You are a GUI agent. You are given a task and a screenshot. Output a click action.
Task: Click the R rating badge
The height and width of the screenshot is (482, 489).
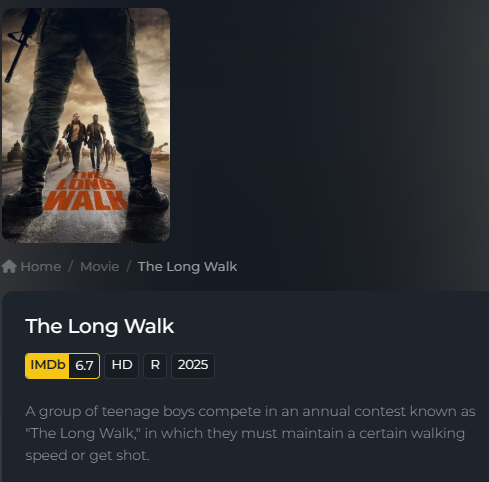[x=155, y=366]
